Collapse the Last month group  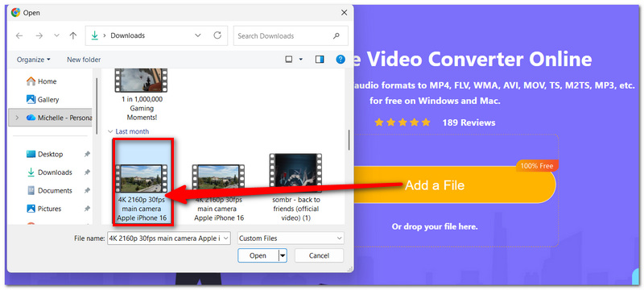pos(110,131)
